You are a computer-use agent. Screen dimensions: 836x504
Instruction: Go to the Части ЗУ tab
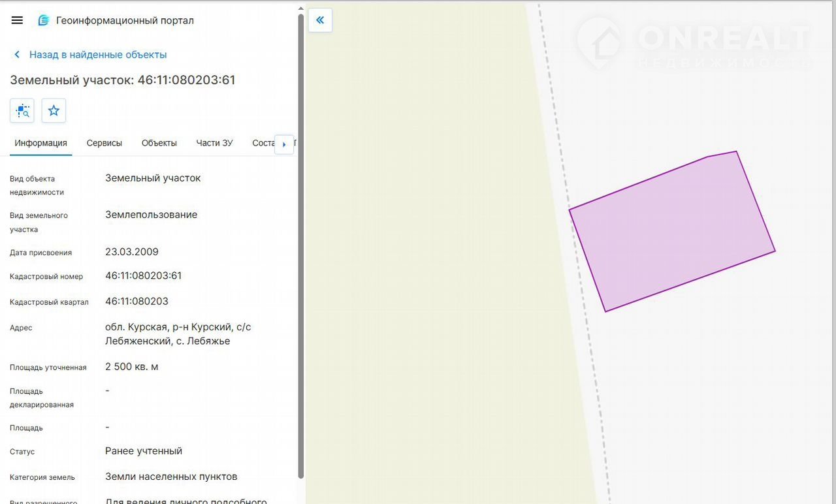[x=214, y=143]
